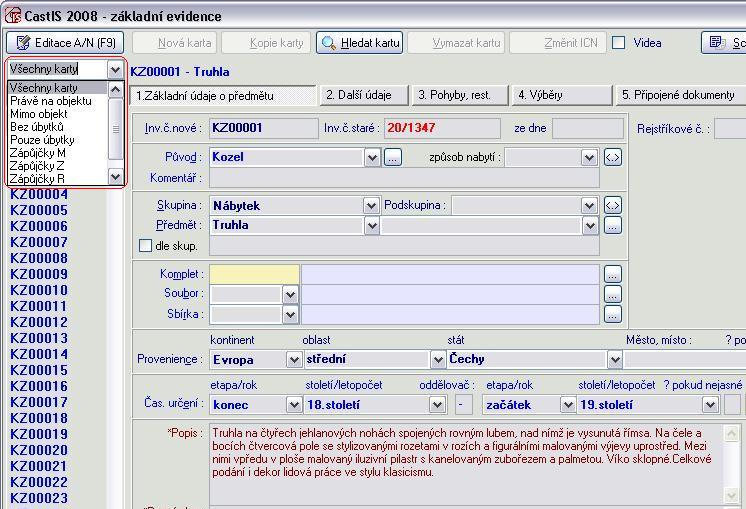This screenshot has height=509, width=746.
Task: Expand stát Čechy dropdown
Action: (615, 360)
